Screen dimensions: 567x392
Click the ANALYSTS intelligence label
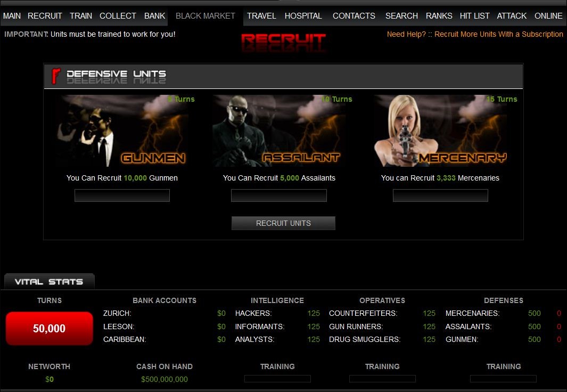pyautogui.click(x=255, y=340)
